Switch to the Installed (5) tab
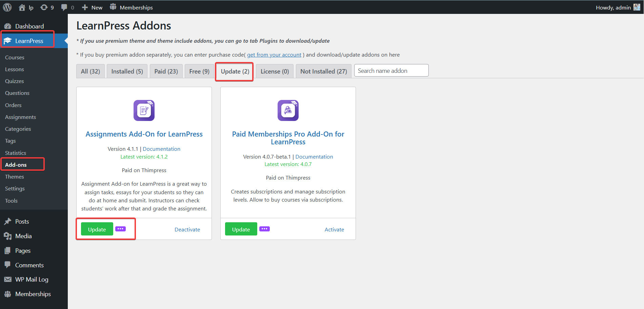Image resolution: width=644 pixels, height=309 pixels. point(127,71)
